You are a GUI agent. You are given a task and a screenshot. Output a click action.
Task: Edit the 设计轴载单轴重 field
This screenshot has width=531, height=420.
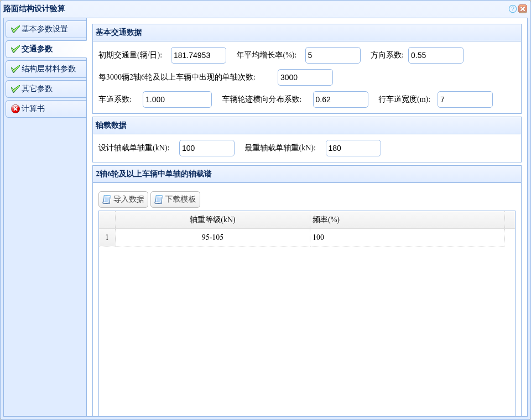tap(206, 148)
